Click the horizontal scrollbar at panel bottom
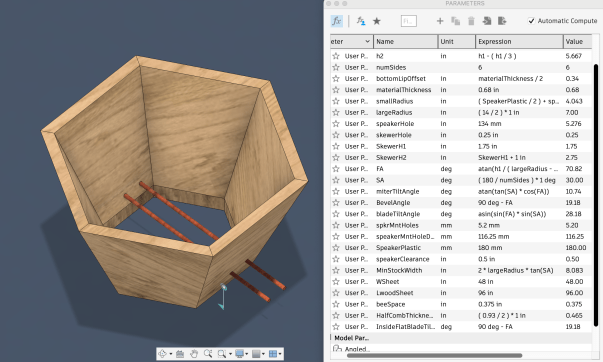 click(435, 355)
